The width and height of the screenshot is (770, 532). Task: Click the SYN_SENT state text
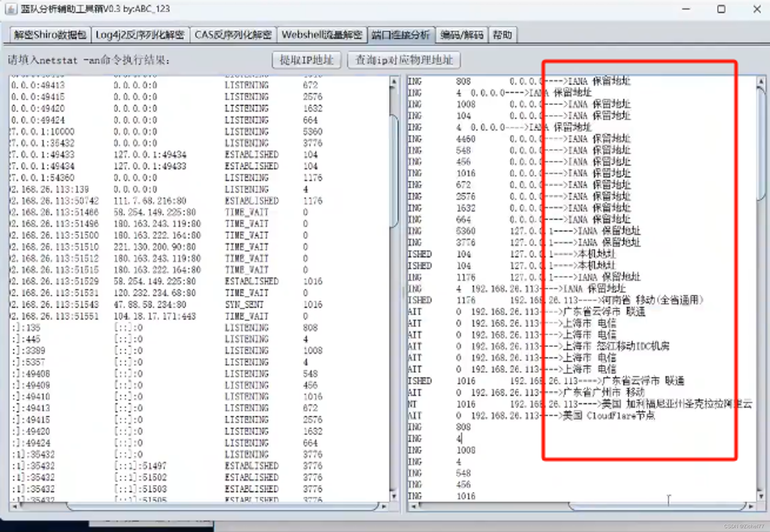244,305
